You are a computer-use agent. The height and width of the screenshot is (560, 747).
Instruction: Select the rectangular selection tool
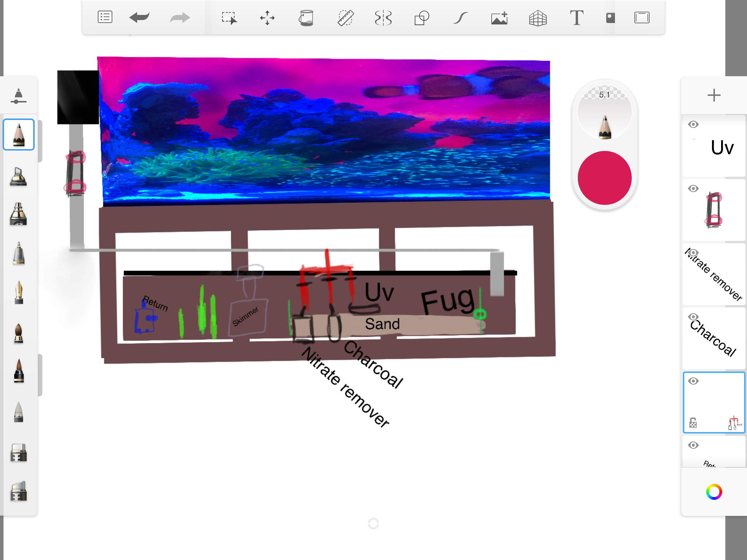click(x=229, y=18)
